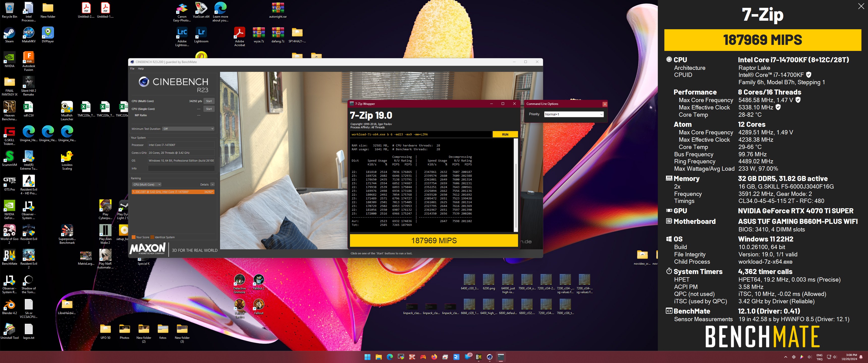This screenshot has height=363, width=868.
Task: Select the Fallout 2 desktop icon
Action: [259, 282]
